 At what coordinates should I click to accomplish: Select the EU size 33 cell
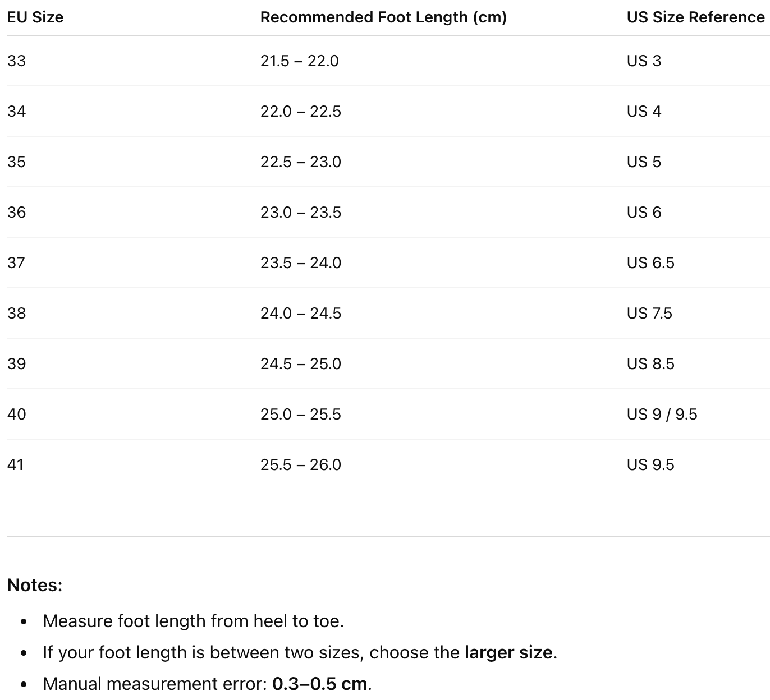(x=17, y=61)
